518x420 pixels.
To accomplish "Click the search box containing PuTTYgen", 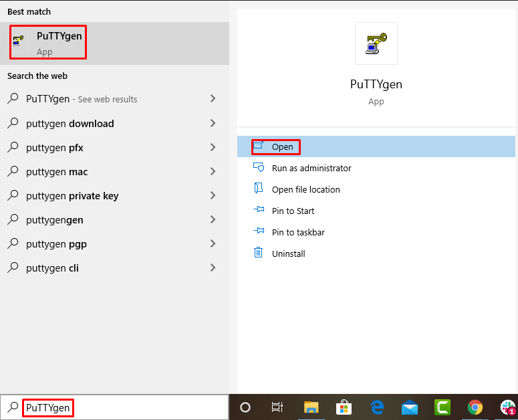I will coord(114,407).
